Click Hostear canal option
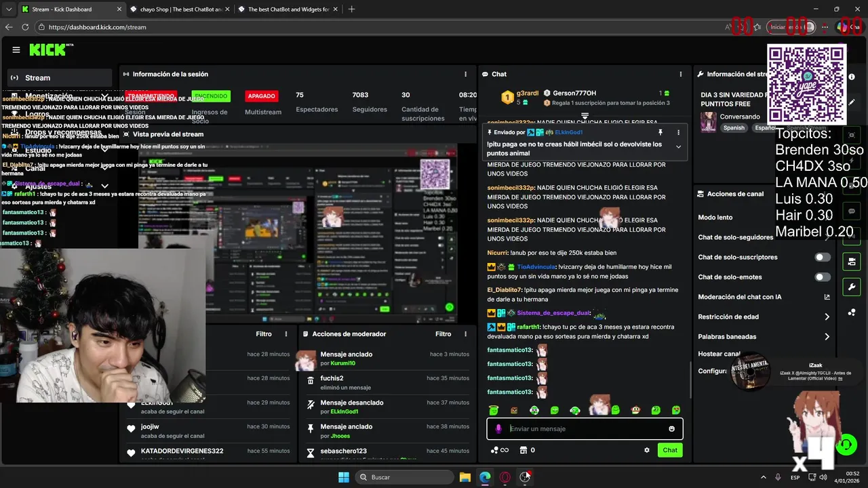This screenshot has height=488, width=868. (x=719, y=354)
